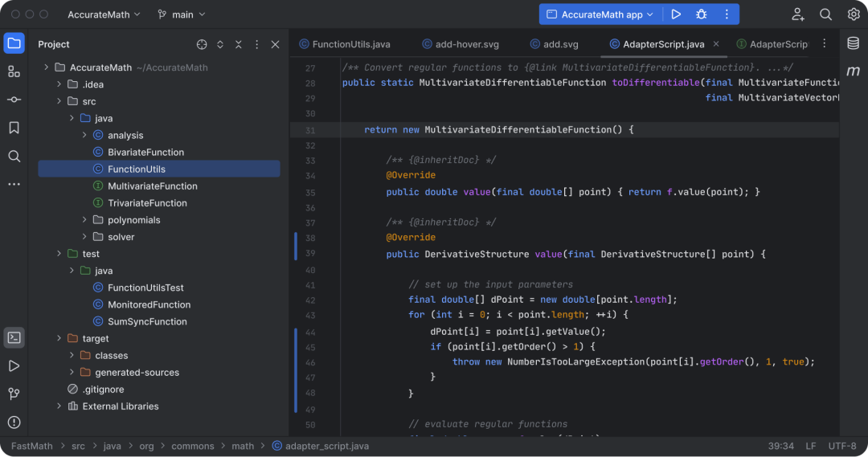Viewport: 868px width, 457px height.
Task: Open the Git tool window
Action: click(x=14, y=394)
